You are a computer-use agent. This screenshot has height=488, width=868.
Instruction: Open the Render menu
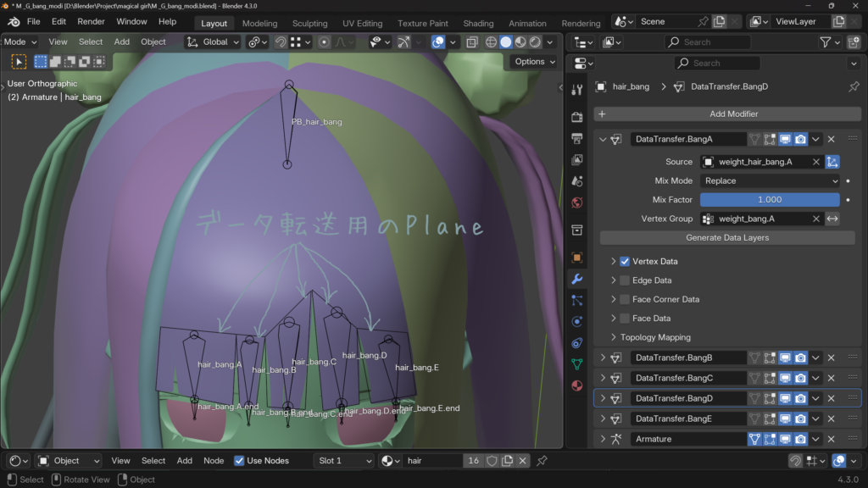coord(91,21)
